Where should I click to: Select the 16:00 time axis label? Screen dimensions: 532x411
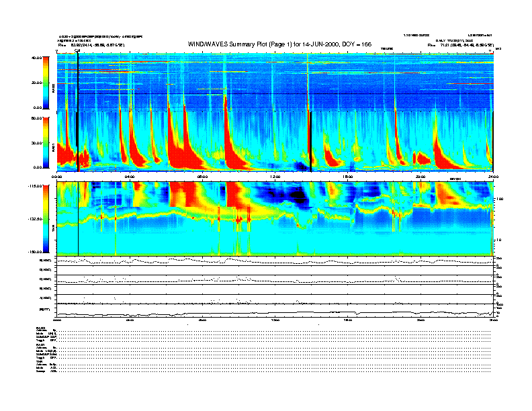[347, 176]
